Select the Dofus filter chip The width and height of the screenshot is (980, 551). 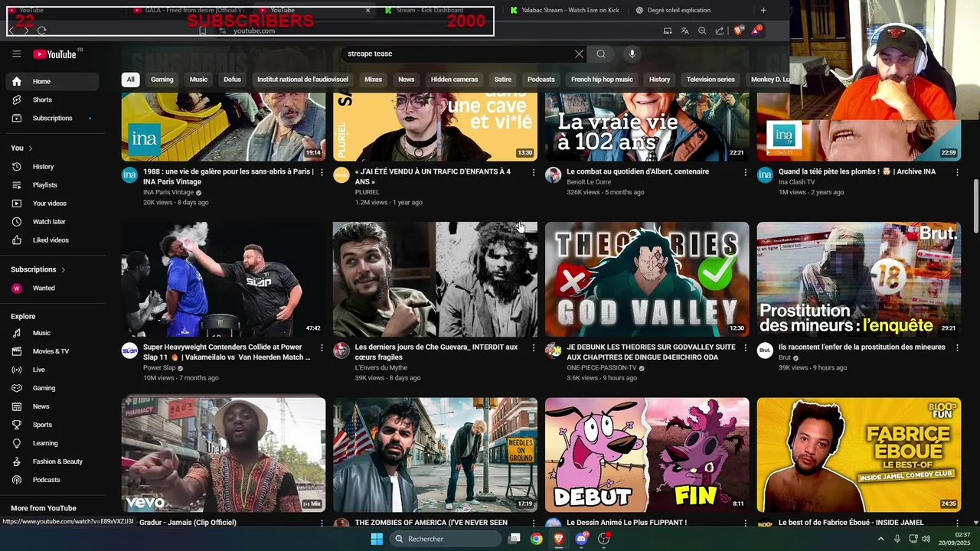coord(232,80)
